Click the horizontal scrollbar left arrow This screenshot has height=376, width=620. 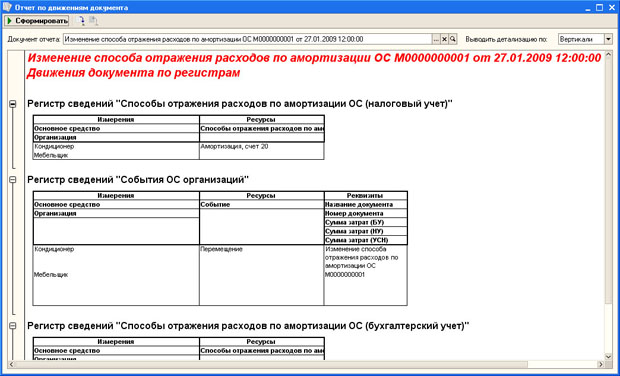(11, 364)
